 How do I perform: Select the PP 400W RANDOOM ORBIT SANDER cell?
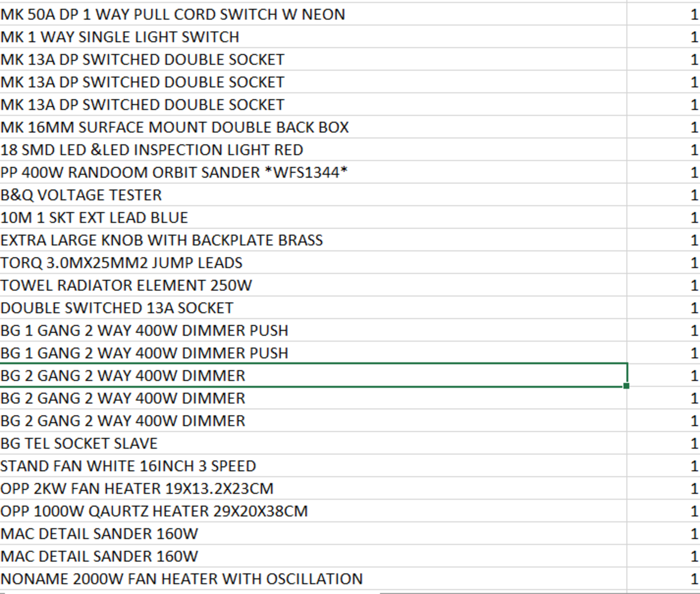313,172
